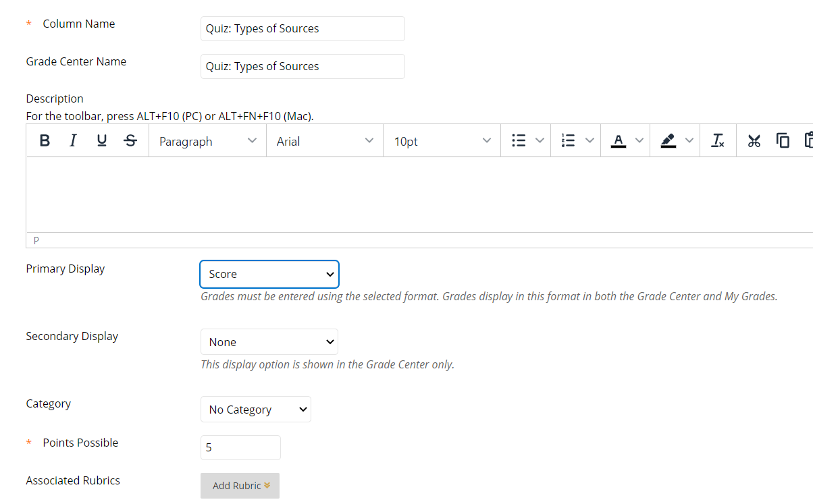This screenshot has height=504, width=813.
Task: Open the No Category dropdown
Action: coord(256,410)
